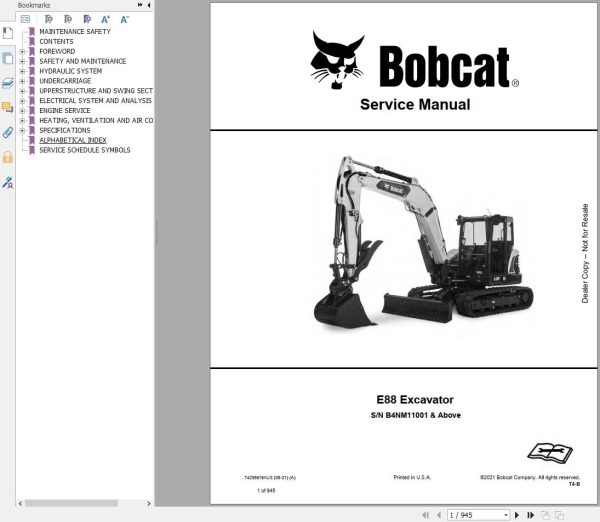Click the previous view icon in status bar
This screenshot has width=600, height=522.
point(545,515)
